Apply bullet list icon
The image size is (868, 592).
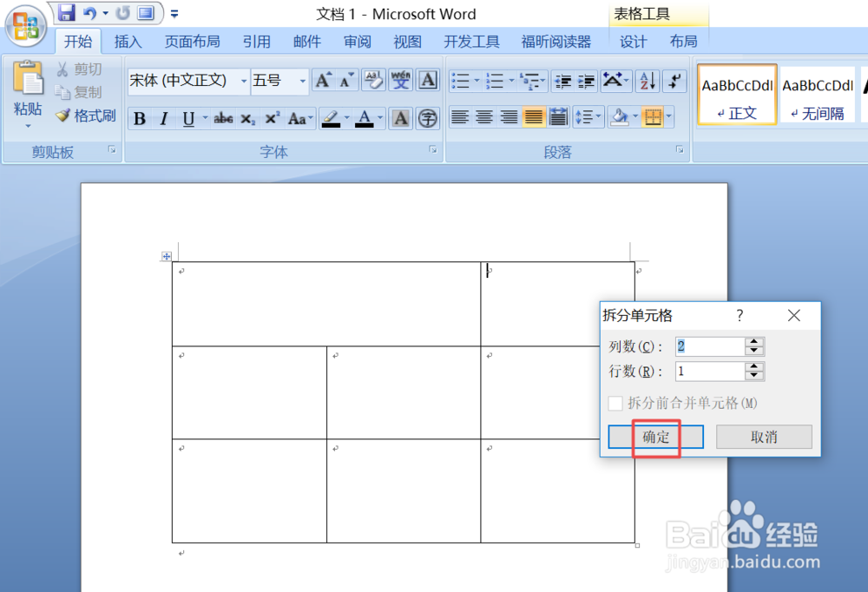coord(461,81)
